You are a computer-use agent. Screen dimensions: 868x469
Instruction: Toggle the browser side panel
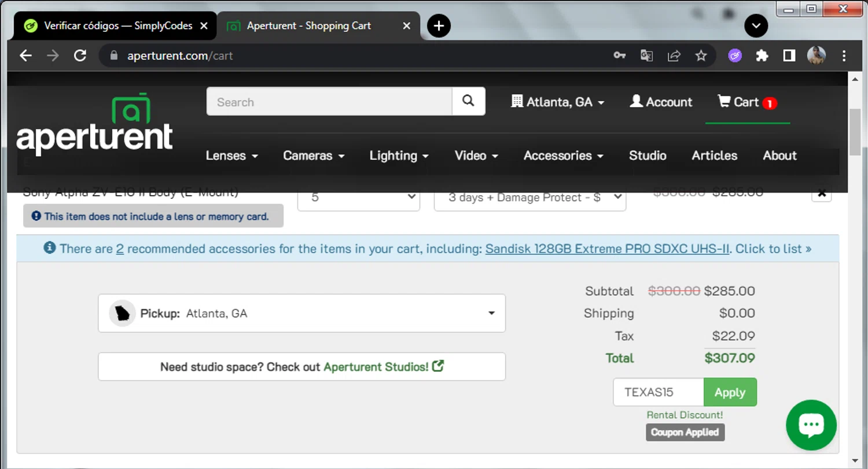pyautogui.click(x=789, y=56)
